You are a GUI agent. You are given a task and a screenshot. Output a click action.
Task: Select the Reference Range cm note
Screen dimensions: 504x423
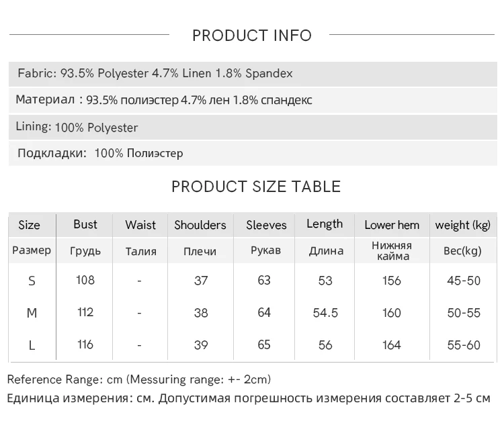[x=139, y=379]
